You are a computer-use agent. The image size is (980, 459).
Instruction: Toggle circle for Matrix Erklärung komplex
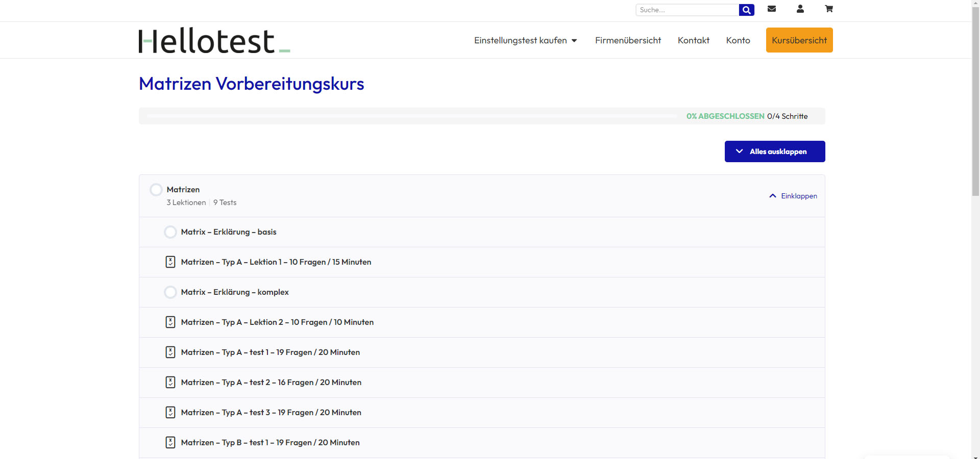170,292
